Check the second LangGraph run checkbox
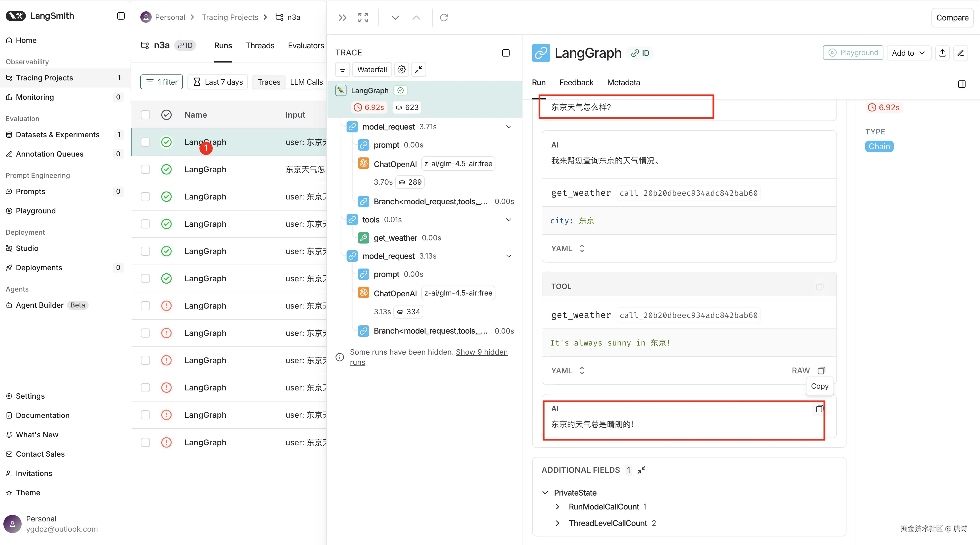Image resolution: width=980 pixels, height=545 pixels. 145,169
